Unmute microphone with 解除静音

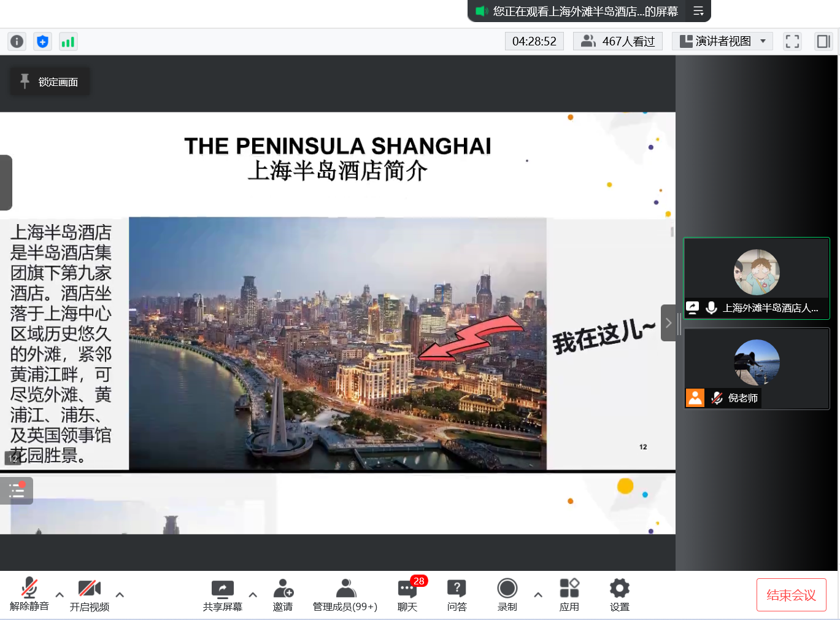coord(29,594)
